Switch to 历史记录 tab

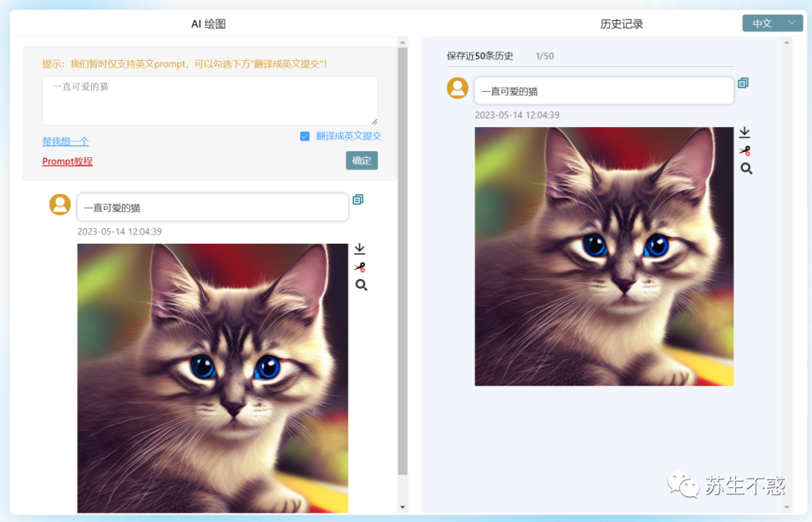622,24
